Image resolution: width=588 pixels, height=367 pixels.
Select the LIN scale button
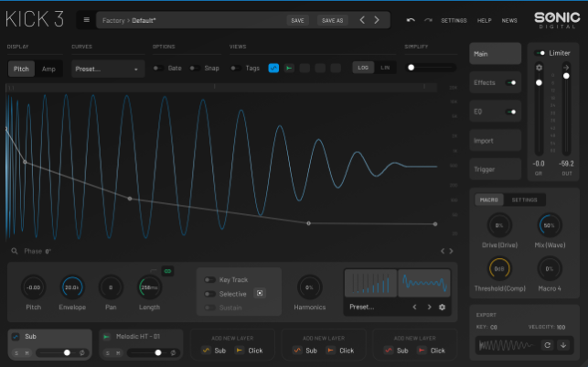point(385,68)
